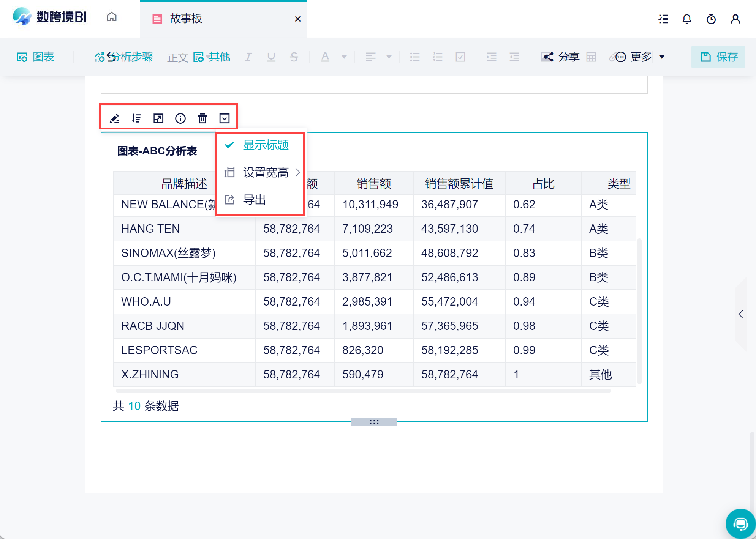The height and width of the screenshot is (539, 756).
Task: Open the chart sort options icon
Action: [136, 118]
